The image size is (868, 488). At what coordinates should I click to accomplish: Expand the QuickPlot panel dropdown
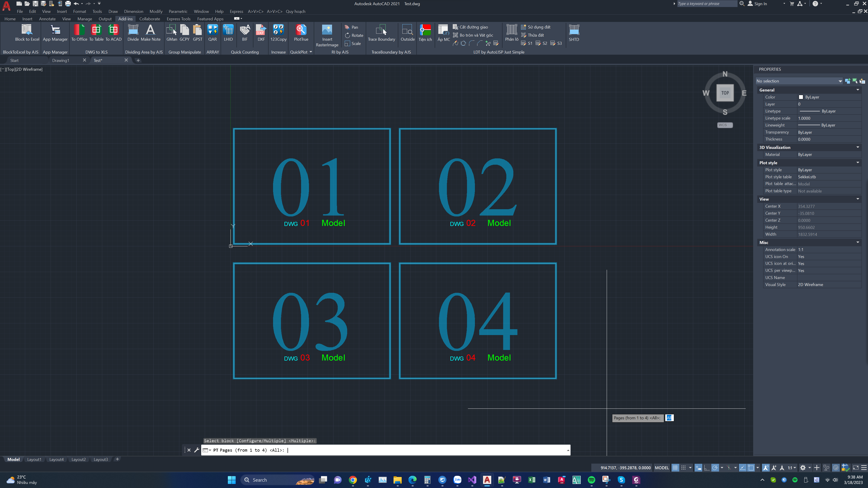pyautogui.click(x=311, y=52)
